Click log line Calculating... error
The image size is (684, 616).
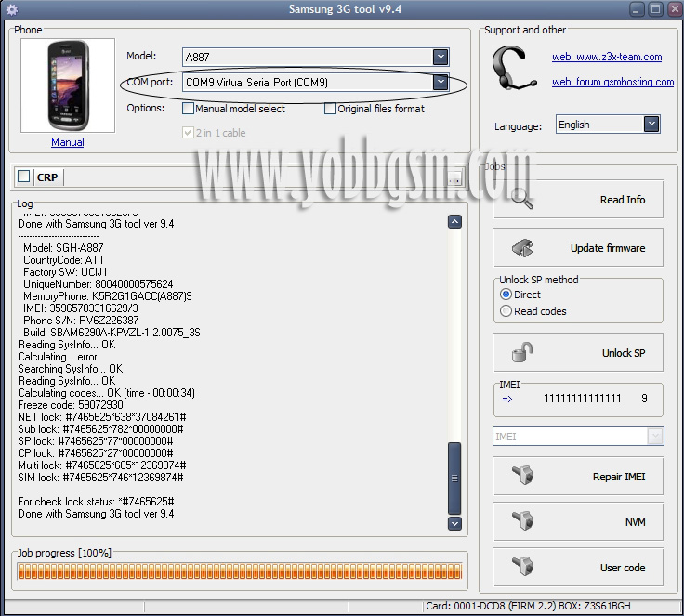coord(57,357)
